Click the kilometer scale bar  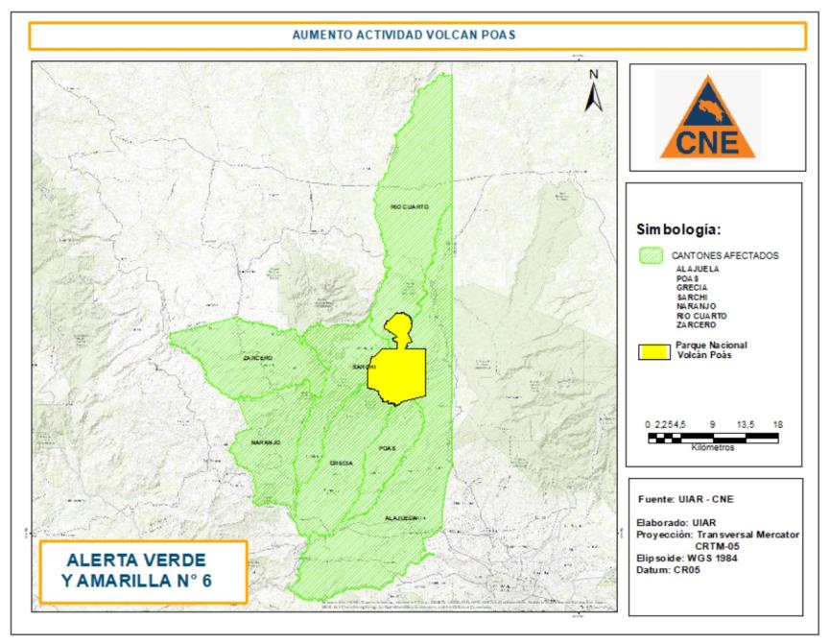pyautogui.click(x=712, y=438)
